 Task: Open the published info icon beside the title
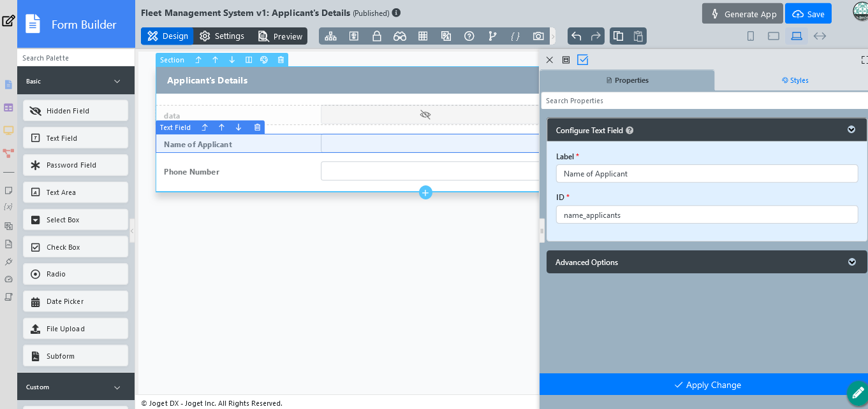click(x=396, y=13)
